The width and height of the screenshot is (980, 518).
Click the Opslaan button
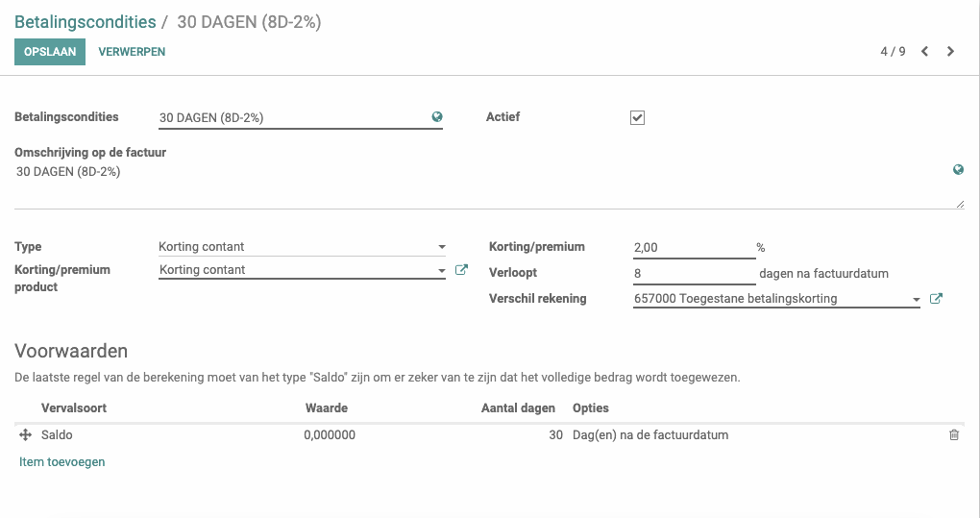tap(50, 52)
